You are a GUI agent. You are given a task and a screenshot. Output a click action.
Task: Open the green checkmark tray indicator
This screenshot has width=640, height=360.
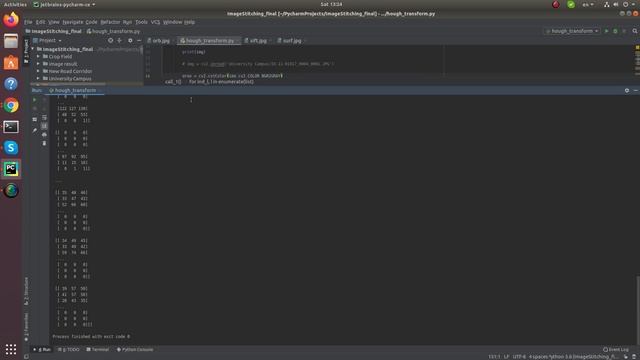tap(571, 4)
